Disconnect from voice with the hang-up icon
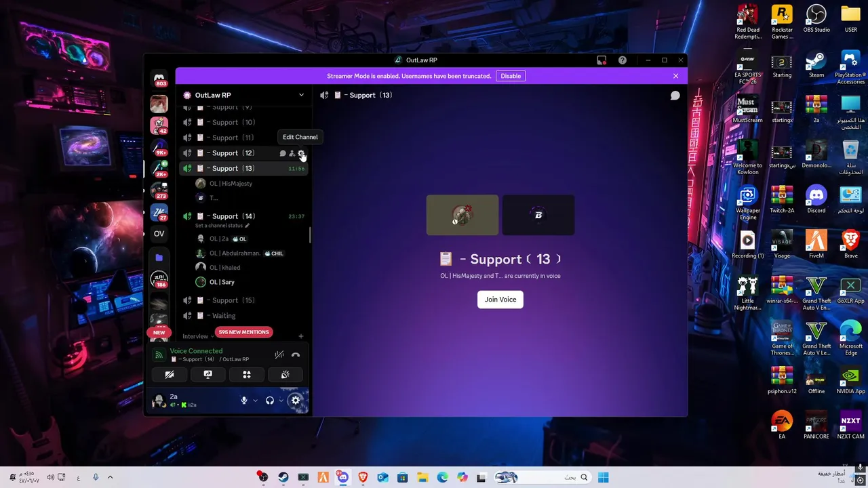This screenshot has width=868, height=488. [296, 354]
